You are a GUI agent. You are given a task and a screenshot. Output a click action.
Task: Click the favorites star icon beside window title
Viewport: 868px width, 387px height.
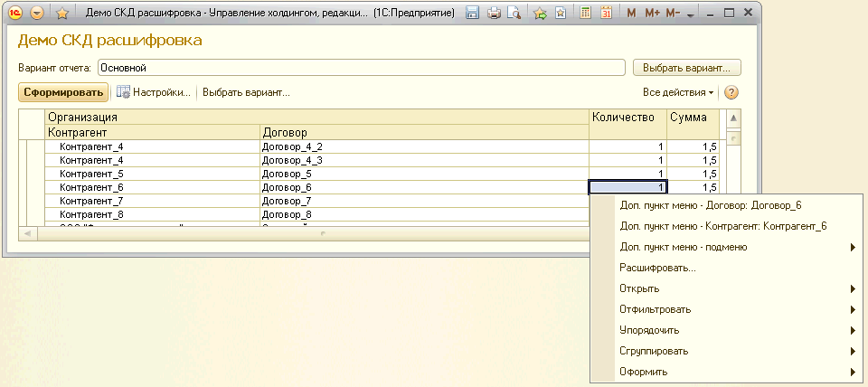[x=61, y=14]
